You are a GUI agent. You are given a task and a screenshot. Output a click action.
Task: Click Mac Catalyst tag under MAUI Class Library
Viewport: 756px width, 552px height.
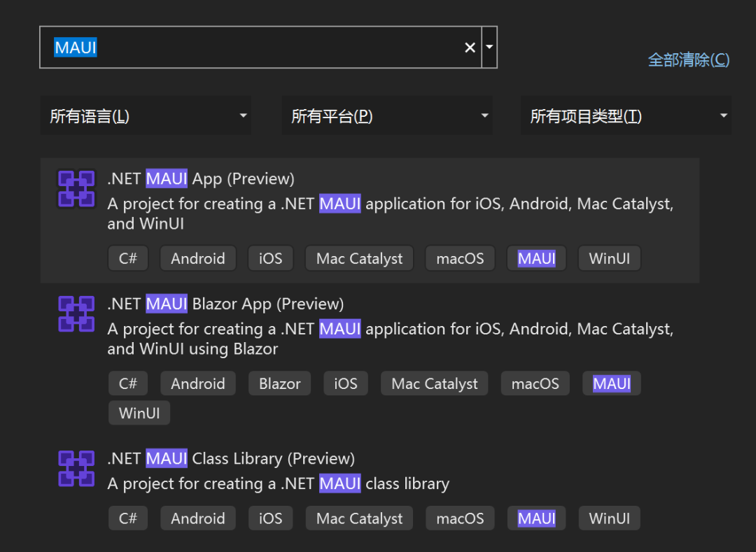[359, 518]
